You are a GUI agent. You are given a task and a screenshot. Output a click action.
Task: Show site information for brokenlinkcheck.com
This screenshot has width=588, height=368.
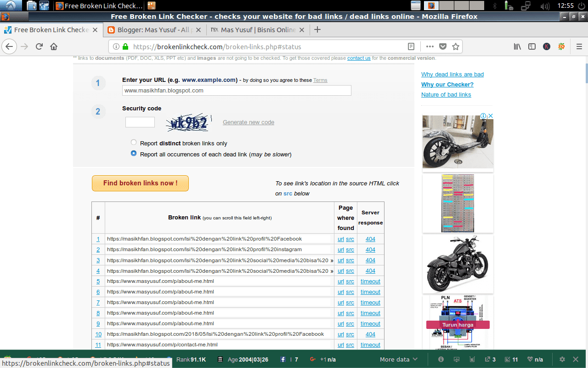pyautogui.click(x=116, y=46)
